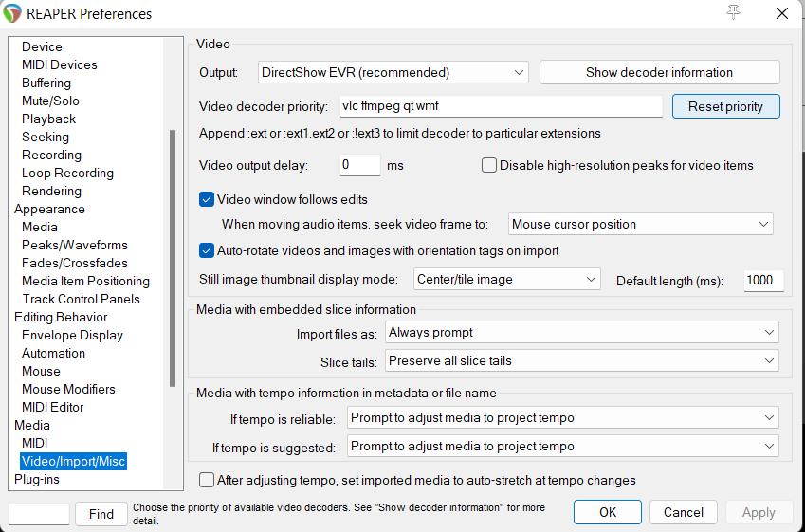Open the video Output dropdown
Viewport: 805px width, 532px height.
[x=393, y=73]
